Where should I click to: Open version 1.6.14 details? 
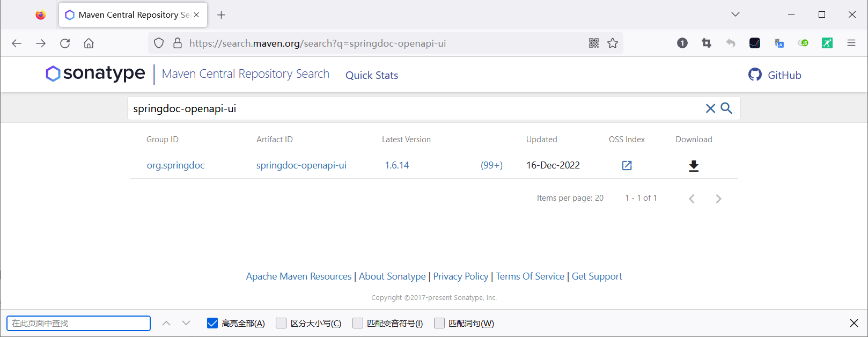point(397,165)
